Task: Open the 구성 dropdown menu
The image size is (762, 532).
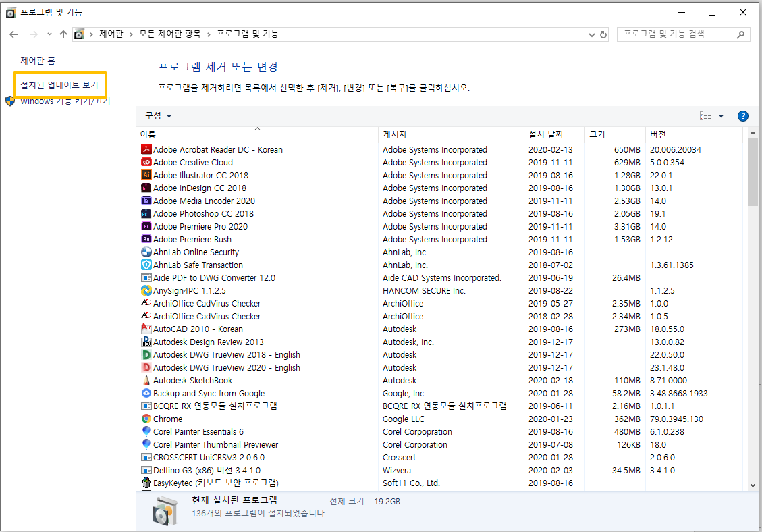Action: (x=159, y=115)
